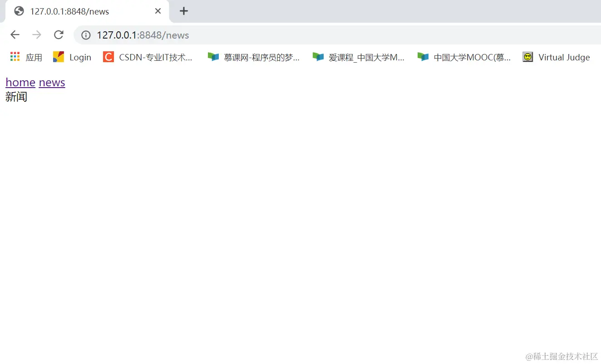Viewport: 601px width, 364px height.
Task: Select the 新闻 text on the page
Action: click(x=16, y=96)
